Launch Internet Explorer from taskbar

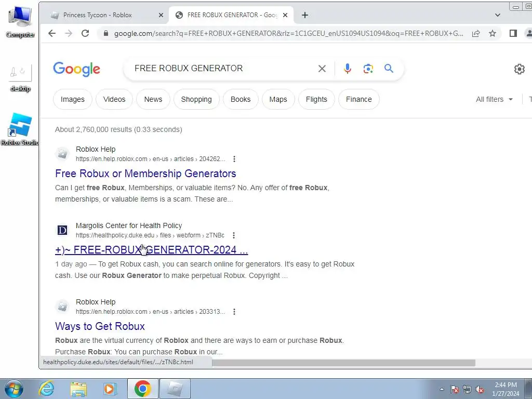pos(46,389)
